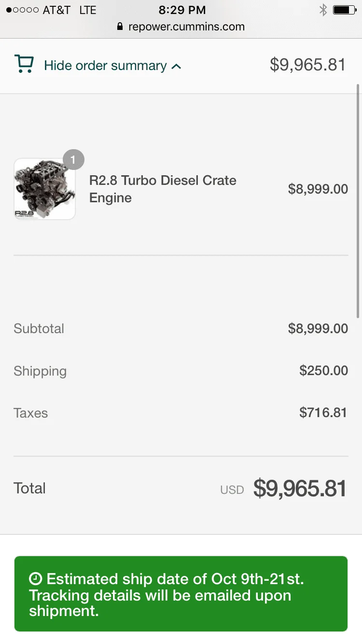
Task: Tap the repower.cummins.com address bar
Action: tap(186, 27)
